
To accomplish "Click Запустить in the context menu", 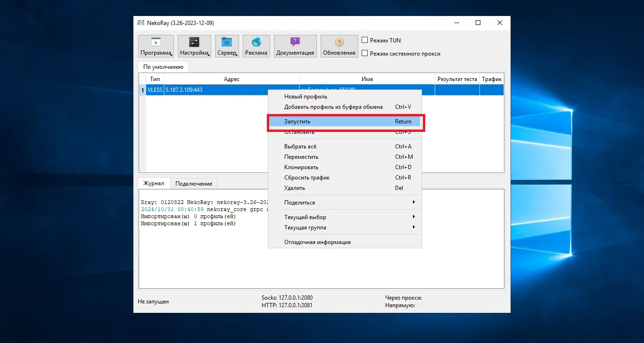I will 345,122.
